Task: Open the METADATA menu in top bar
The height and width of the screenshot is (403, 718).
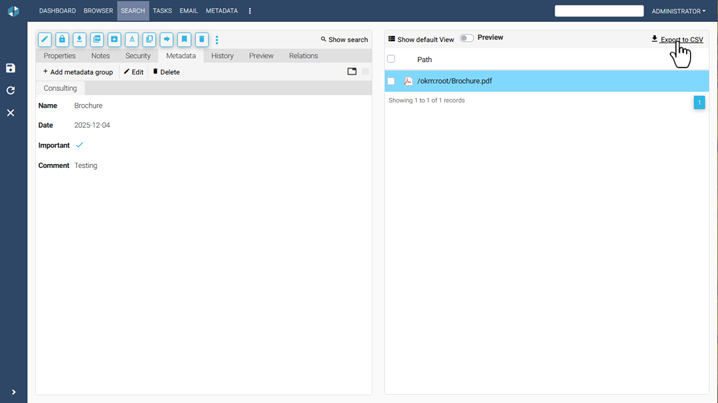Action: coord(222,11)
